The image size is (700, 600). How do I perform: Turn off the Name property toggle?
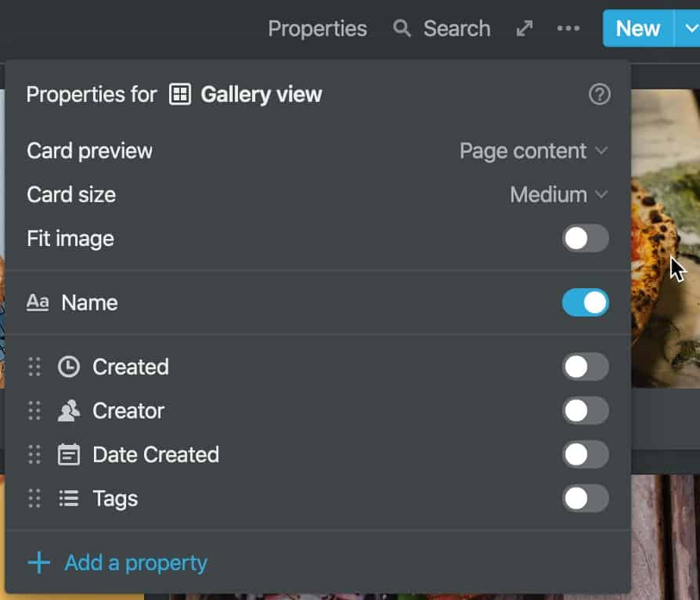point(585,302)
